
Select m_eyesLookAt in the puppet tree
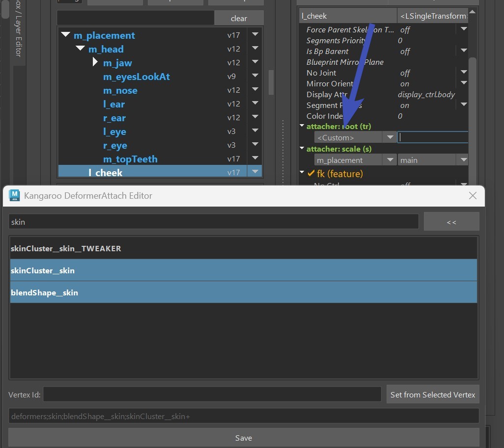coord(136,77)
